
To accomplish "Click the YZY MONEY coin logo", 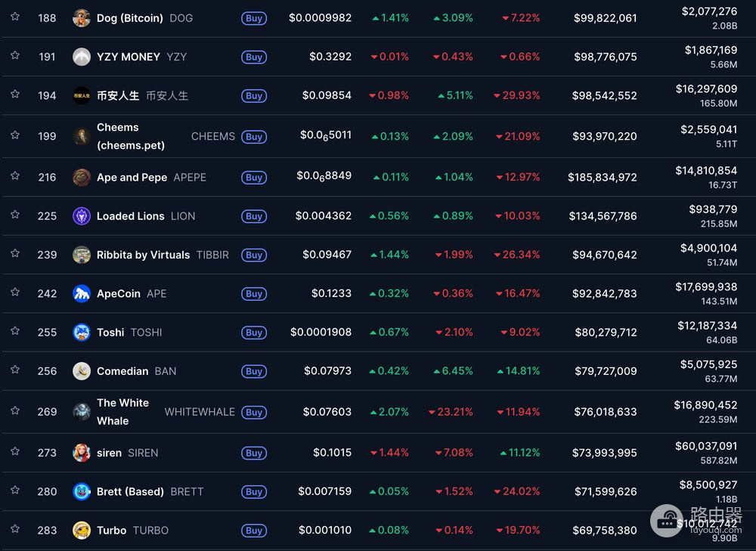I will coord(82,57).
